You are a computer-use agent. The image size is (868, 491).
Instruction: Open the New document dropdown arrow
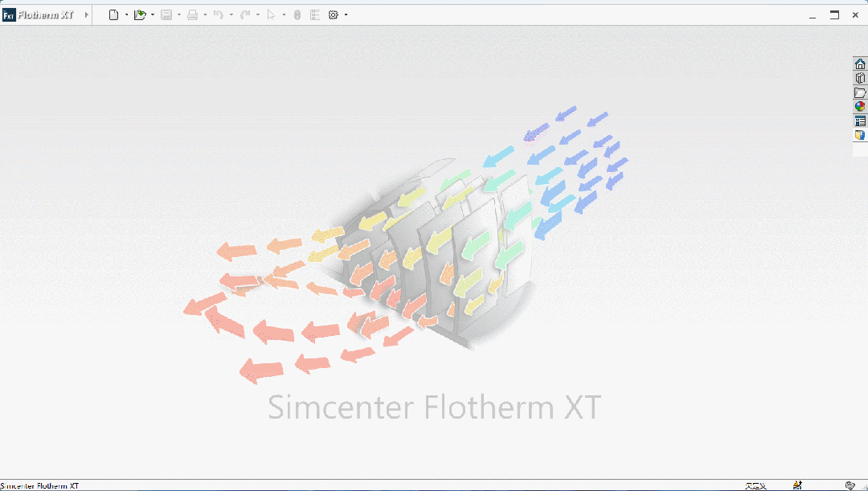(126, 15)
